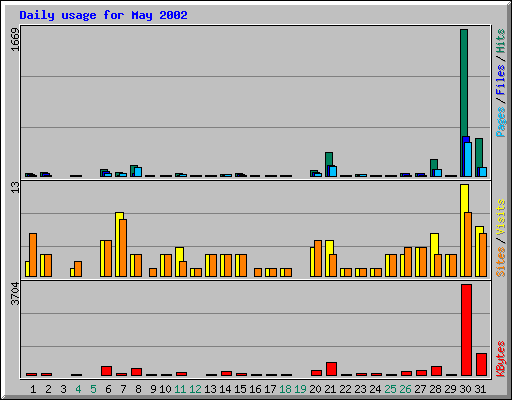Click day 7 on the x-axis

click(x=123, y=389)
